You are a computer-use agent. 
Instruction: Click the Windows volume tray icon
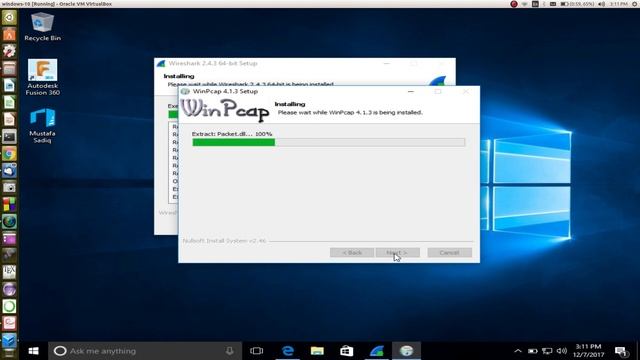click(x=562, y=351)
